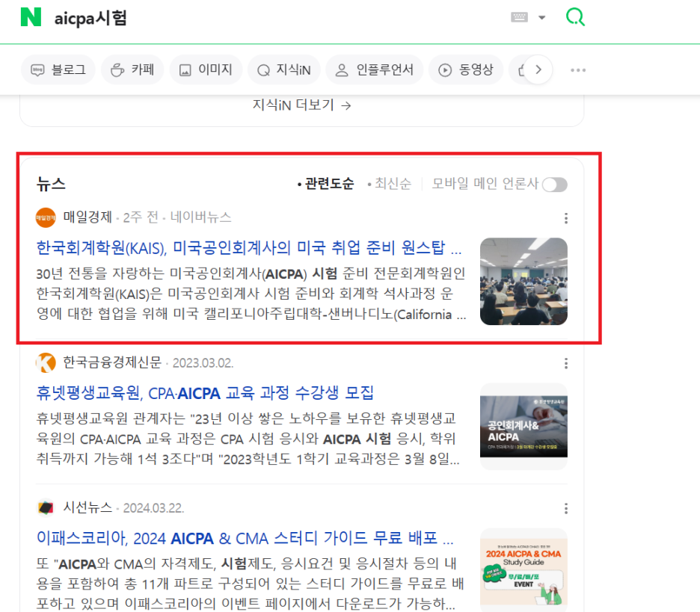The height and width of the screenshot is (612, 700).
Task: Click the green Naver N logo
Action: point(31,17)
